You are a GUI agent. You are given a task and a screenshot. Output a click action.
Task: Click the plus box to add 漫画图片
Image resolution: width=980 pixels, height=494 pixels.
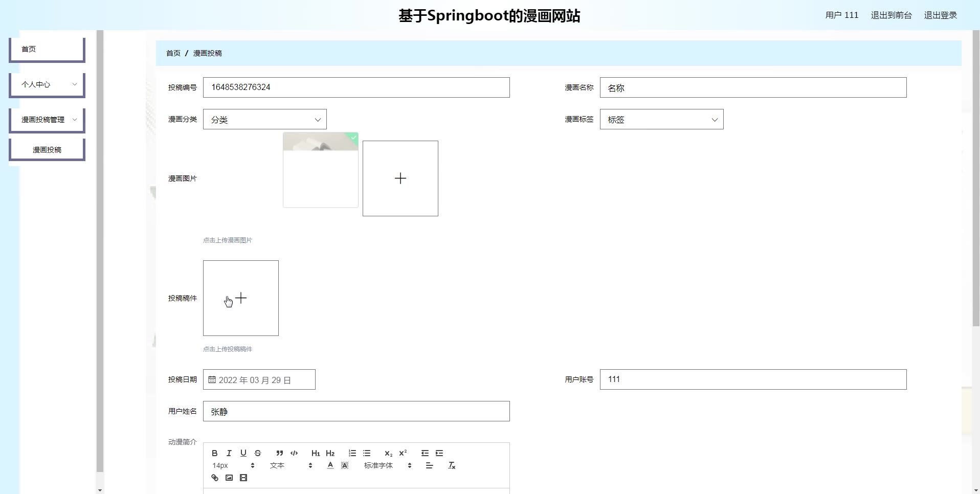400,178
